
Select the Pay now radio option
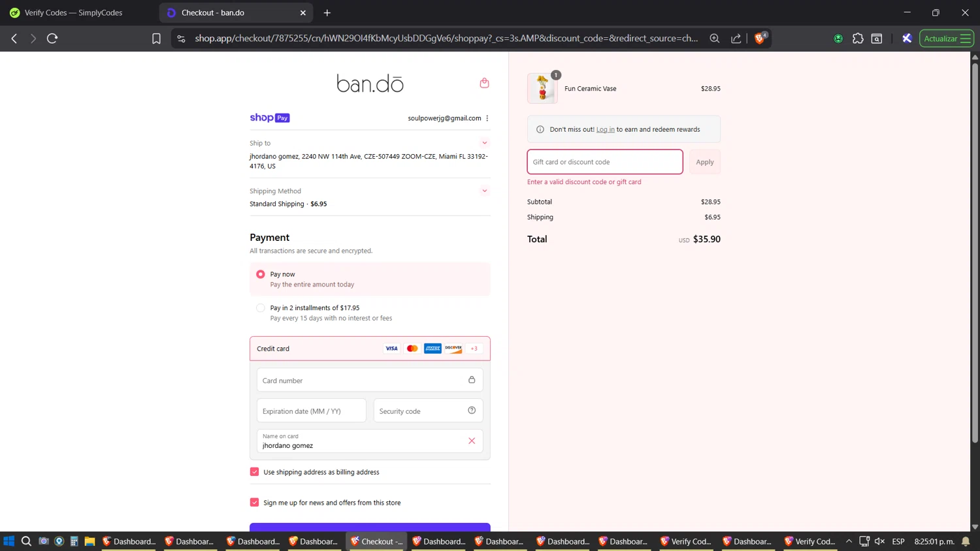click(261, 274)
